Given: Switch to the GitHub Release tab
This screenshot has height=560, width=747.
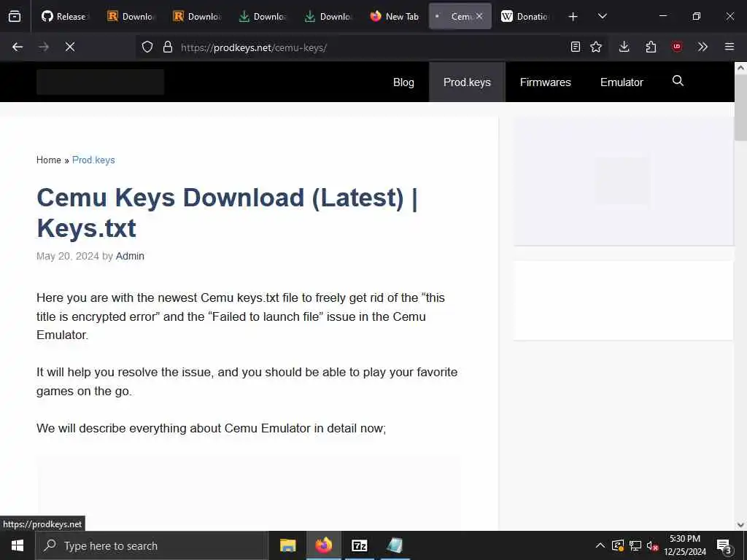Looking at the screenshot, I should pyautogui.click(x=64, y=16).
